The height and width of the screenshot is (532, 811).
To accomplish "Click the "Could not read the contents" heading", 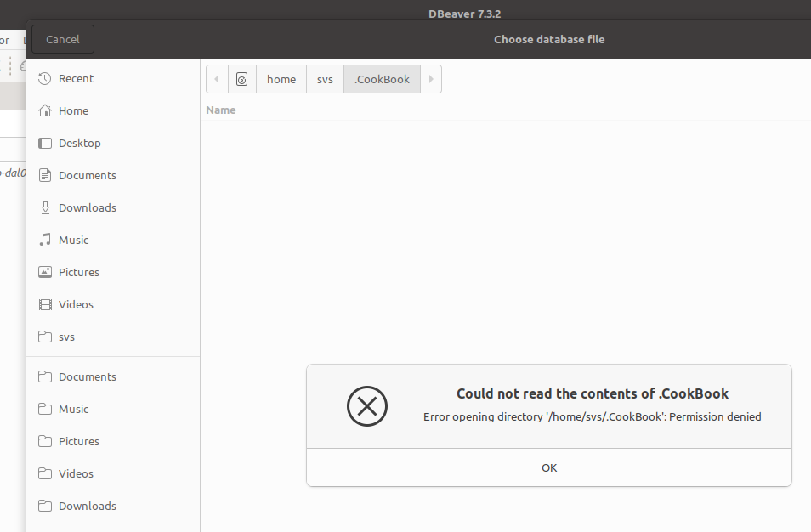I will click(593, 394).
